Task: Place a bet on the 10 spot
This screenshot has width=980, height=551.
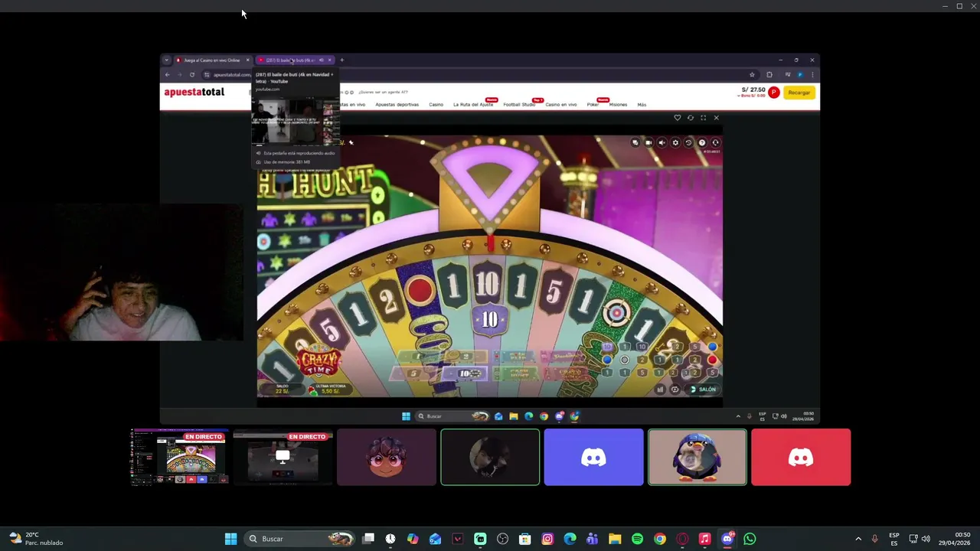Action: point(465,373)
